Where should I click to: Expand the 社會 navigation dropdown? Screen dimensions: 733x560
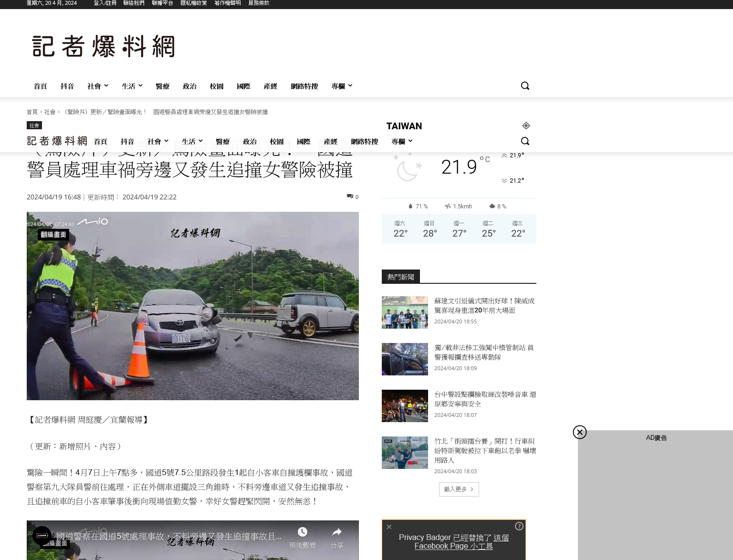click(x=97, y=86)
